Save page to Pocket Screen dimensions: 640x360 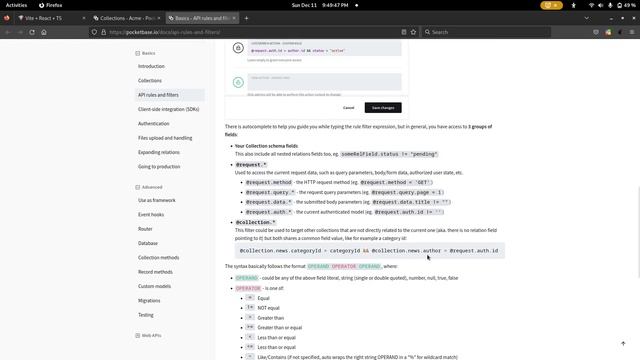(596, 32)
